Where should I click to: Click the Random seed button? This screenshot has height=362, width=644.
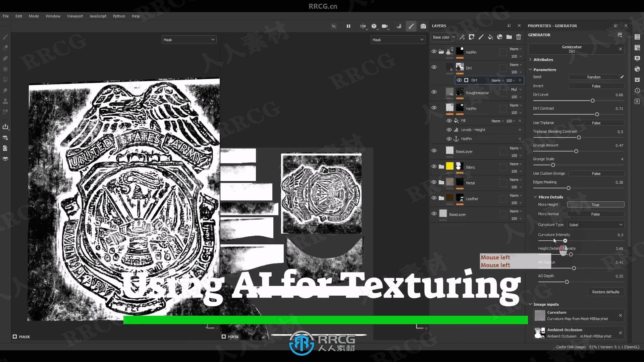point(594,77)
